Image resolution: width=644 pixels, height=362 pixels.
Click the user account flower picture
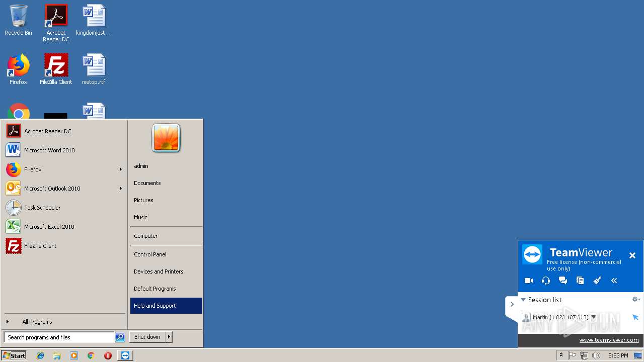[x=166, y=138]
